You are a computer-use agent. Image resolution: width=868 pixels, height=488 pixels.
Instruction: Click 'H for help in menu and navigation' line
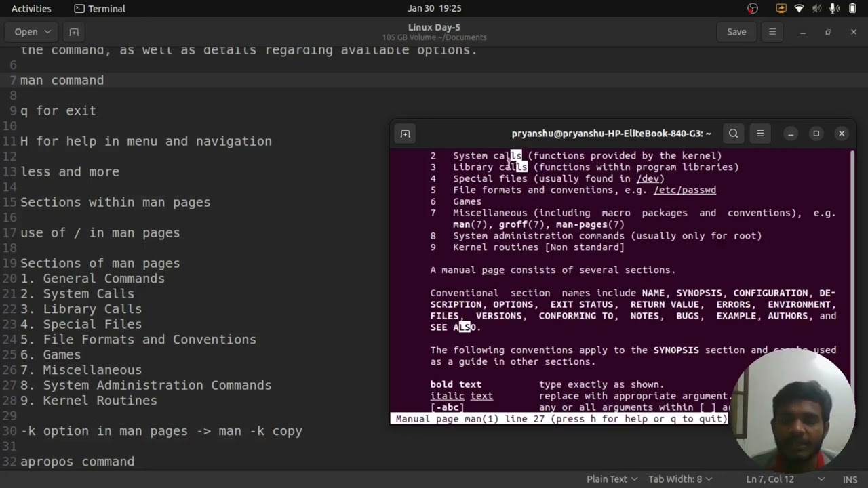coord(146,141)
